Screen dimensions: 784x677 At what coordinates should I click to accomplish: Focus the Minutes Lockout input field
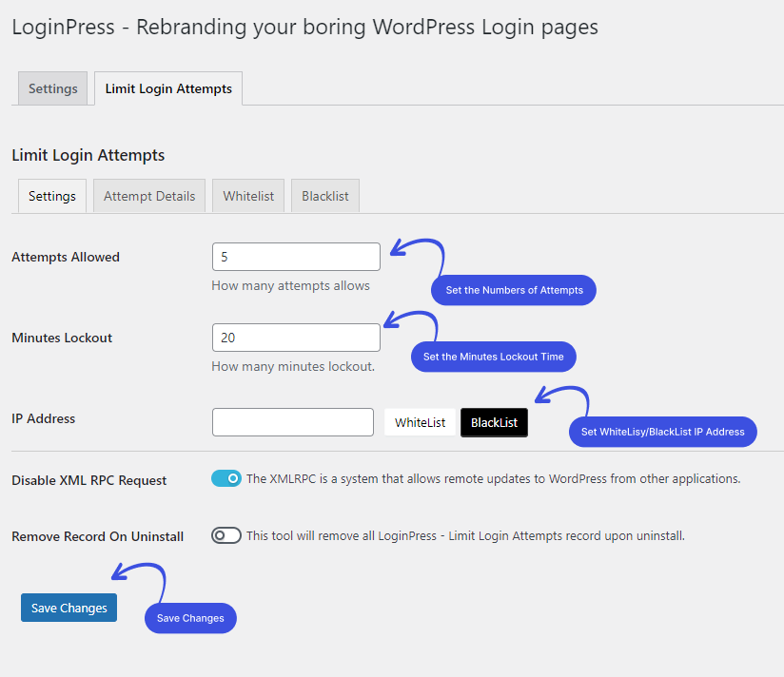coord(296,338)
